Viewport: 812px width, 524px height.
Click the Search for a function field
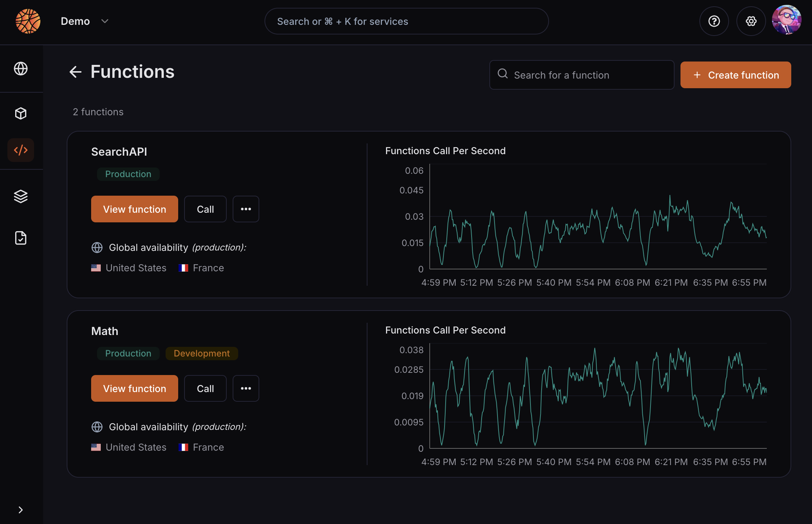582,75
